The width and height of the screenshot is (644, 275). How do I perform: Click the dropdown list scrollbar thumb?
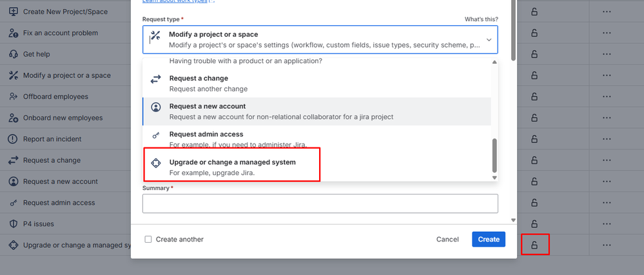click(x=494, y=156)
